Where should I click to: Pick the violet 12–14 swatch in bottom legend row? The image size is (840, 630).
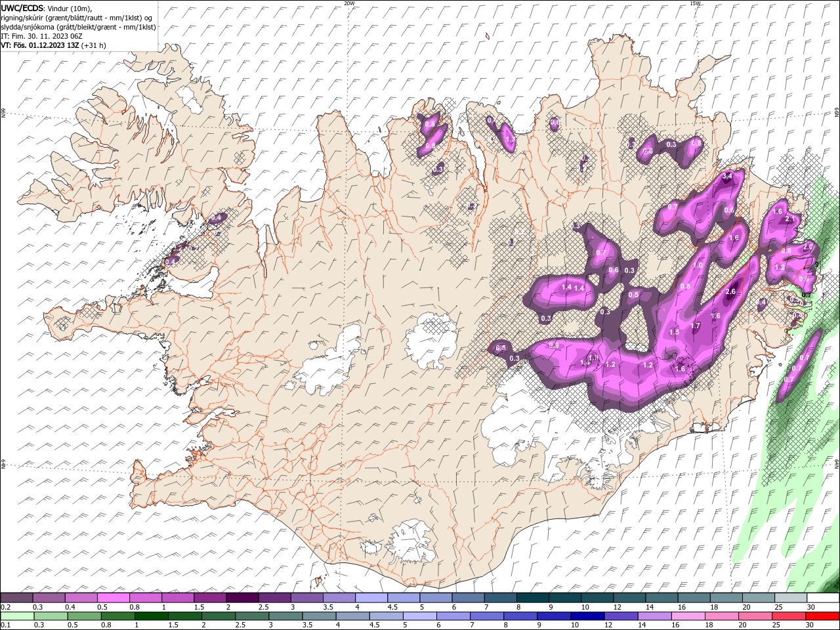pos(620,616)
